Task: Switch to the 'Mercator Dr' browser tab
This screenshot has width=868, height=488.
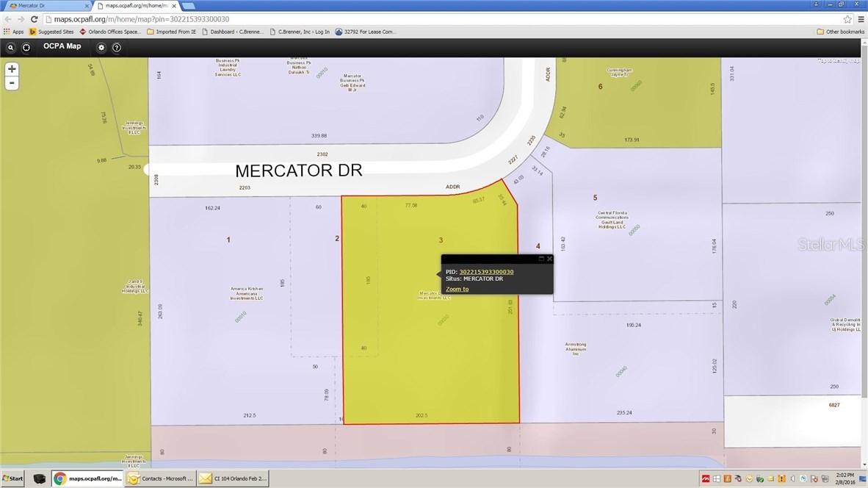Action: [47, 6]
